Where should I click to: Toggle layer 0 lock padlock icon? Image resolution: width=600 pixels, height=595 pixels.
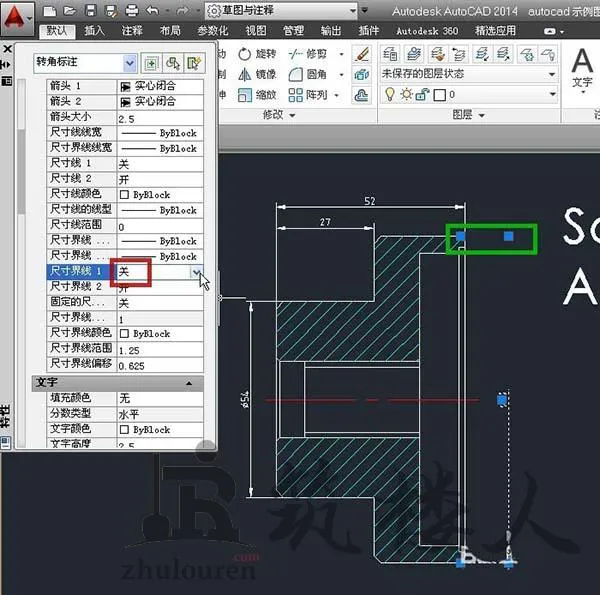[422, 95]
